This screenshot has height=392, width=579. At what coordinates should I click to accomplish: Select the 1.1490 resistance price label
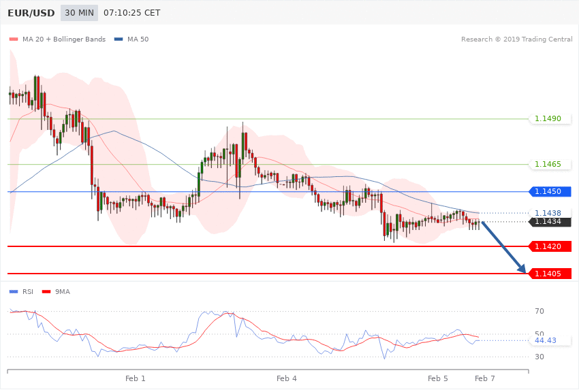click(550, 118)
